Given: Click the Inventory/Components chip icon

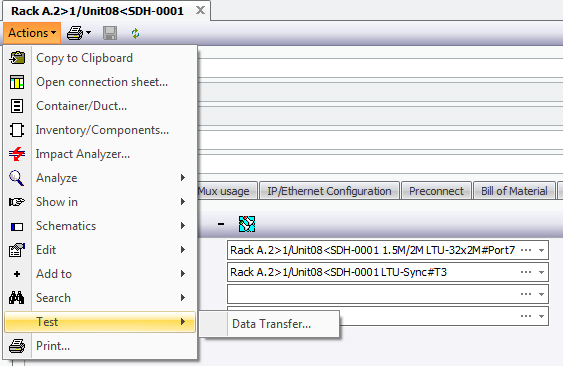Looking at the screenshot, I should (x=17, y=130).
